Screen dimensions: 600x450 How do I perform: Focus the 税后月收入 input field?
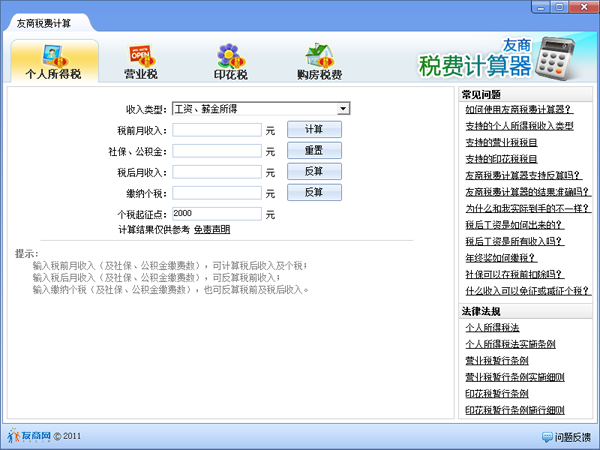pyautogui.click(x=217, y=172)
